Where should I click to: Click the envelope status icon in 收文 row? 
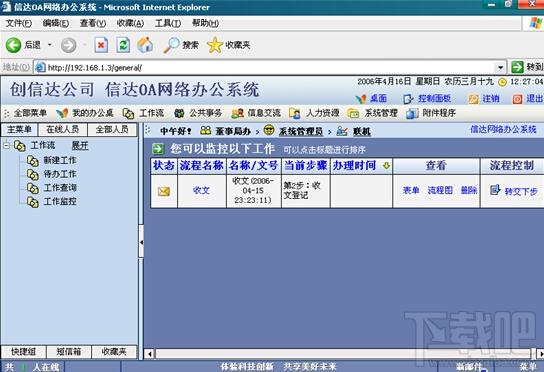point(164,191)
